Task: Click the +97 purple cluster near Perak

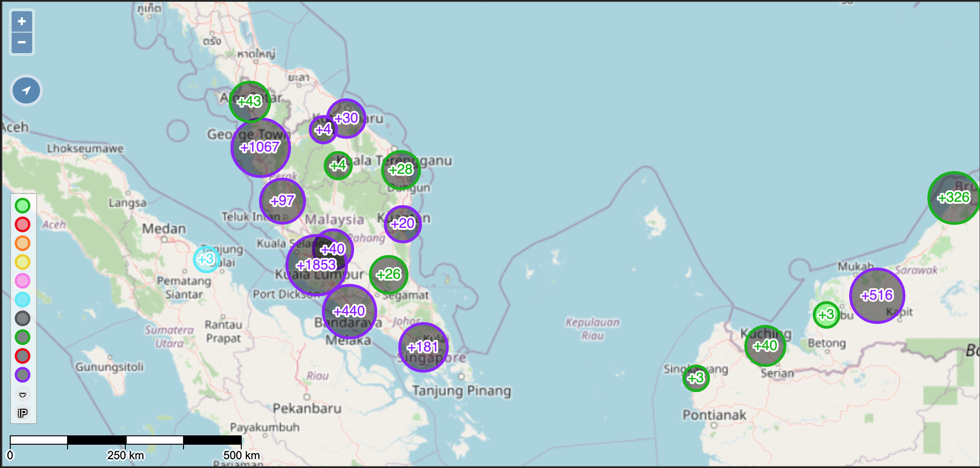Action: (x=282, y=201)
